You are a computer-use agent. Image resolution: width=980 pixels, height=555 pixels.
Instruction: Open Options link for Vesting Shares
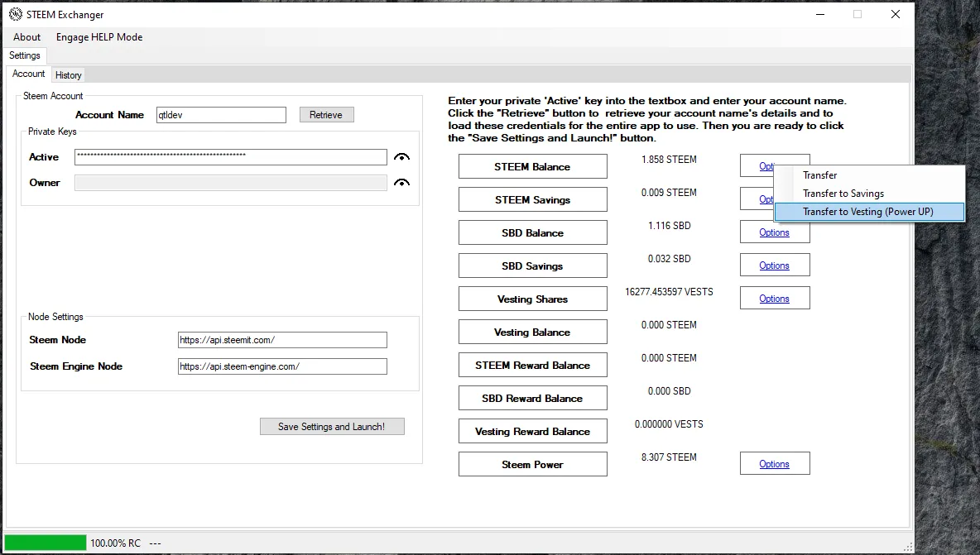775,299
